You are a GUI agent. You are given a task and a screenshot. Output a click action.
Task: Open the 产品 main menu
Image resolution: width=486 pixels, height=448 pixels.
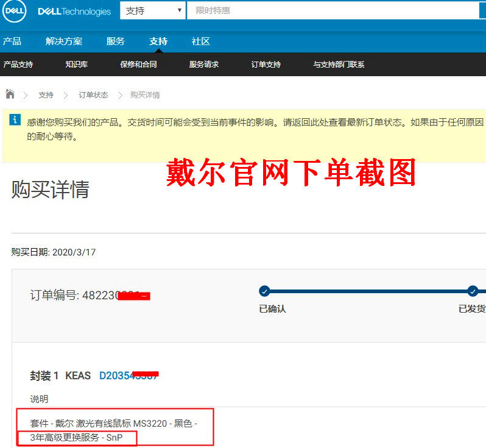coord(12,41)
